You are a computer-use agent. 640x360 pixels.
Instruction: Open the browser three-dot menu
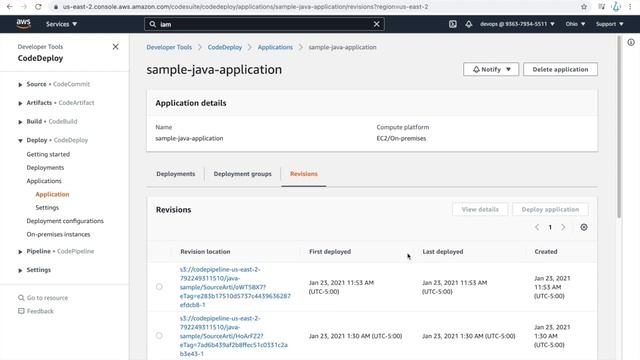tap(630, 7)
